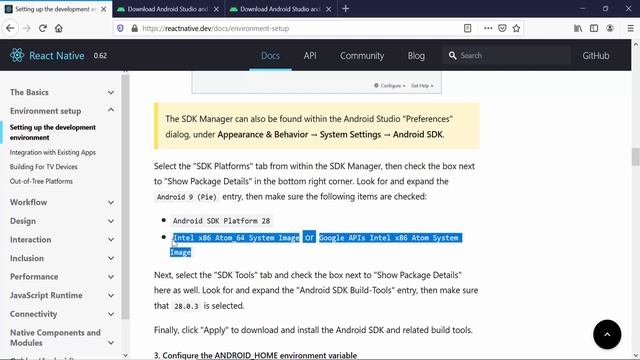Open 'Setting up the development environment' sidebar link
Viewport: 640px width, 360px height.
pos(53,132)
